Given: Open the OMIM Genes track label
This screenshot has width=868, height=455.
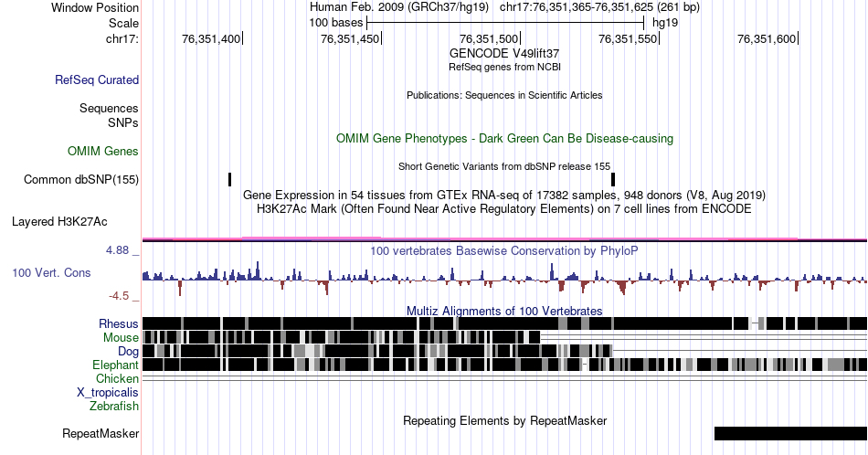Looking at the screenshot, I should coord(103,151).
